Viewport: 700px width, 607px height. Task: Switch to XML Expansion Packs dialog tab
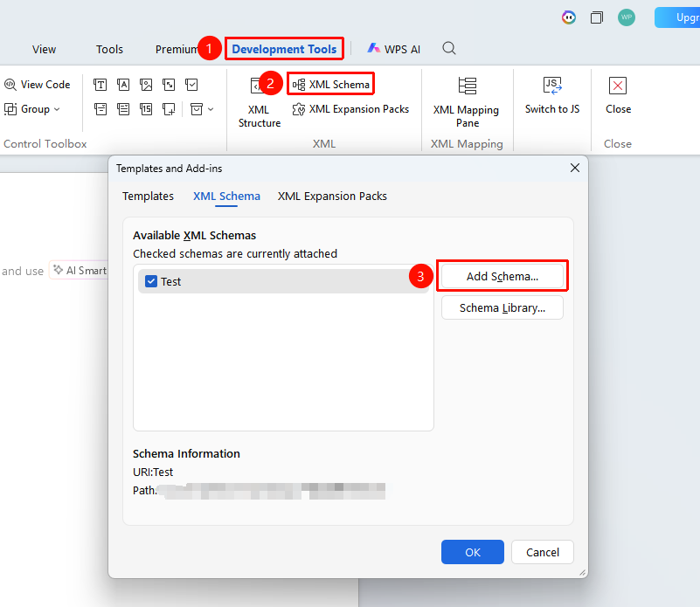coord(332,197)
